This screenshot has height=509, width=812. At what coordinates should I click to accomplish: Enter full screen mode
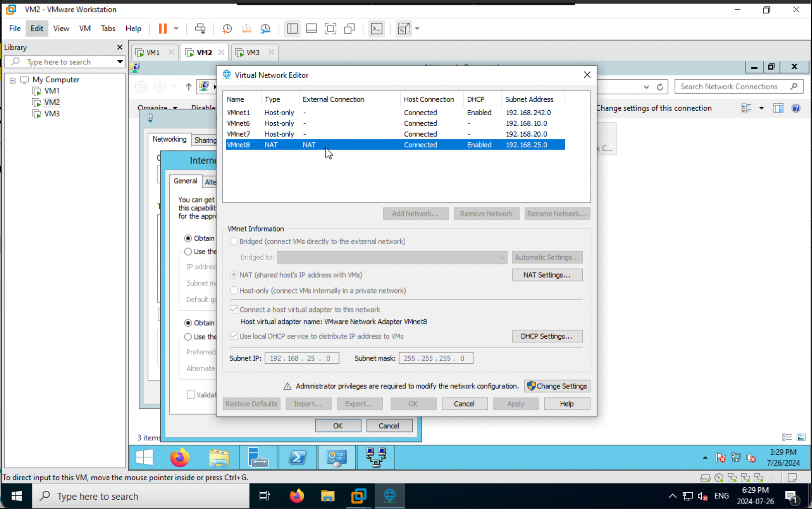pyautogui.click(x=331, y=28)
